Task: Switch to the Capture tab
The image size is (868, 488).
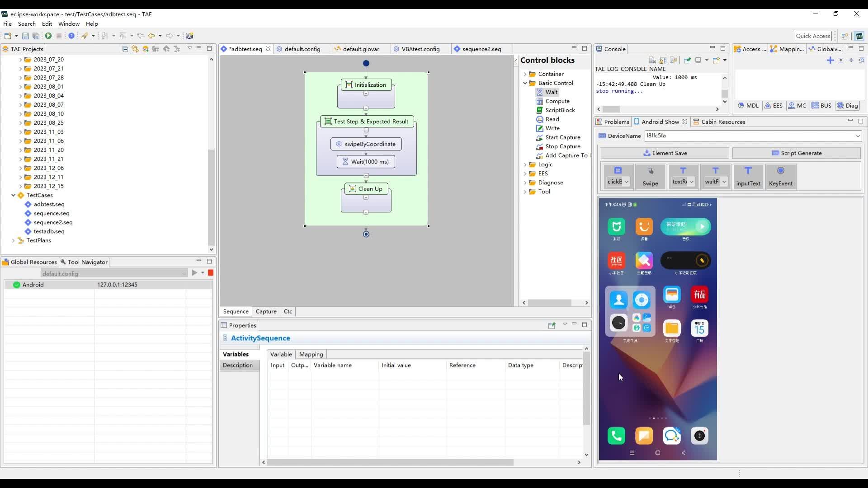Action: [266, 311]
